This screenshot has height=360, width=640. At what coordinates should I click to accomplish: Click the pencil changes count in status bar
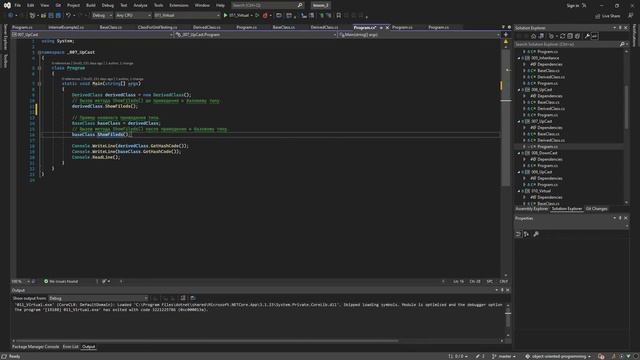pos(480,356)
